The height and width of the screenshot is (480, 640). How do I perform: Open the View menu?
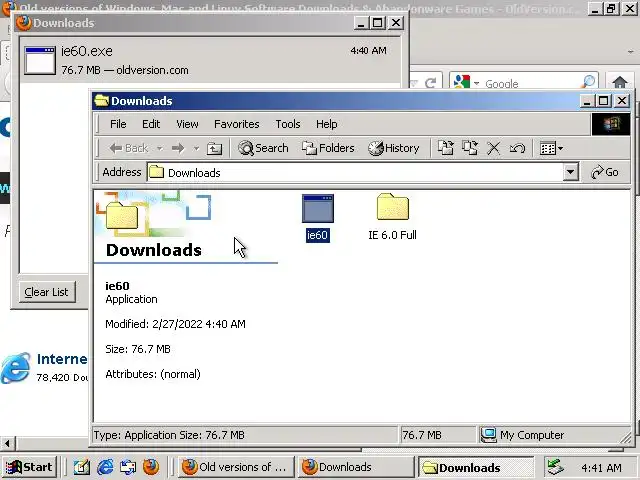[x=187, y=124]
